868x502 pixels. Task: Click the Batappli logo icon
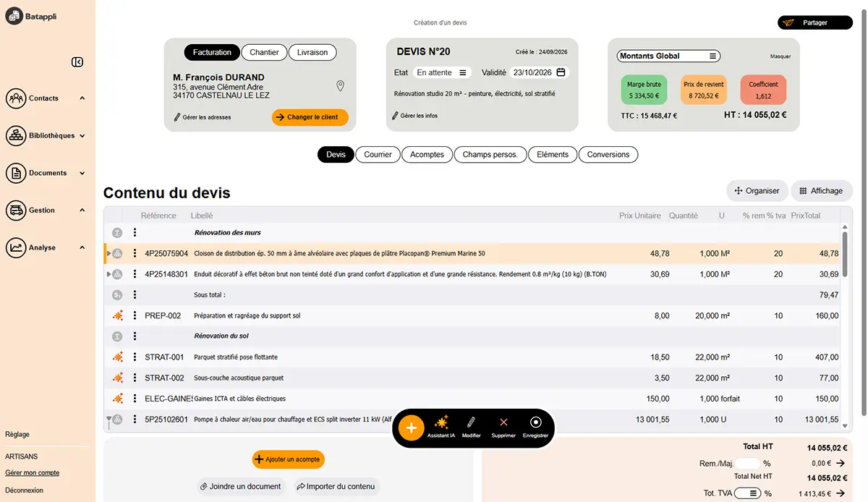click(x=14, y=15)
